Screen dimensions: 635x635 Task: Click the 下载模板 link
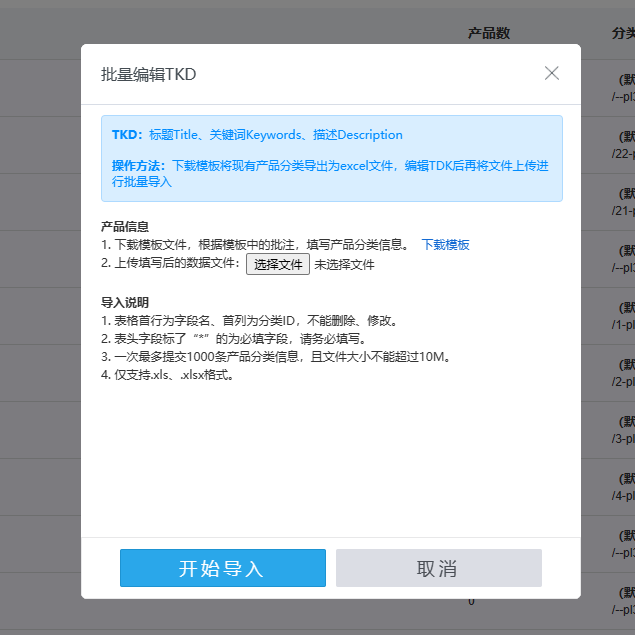point(445,245)
